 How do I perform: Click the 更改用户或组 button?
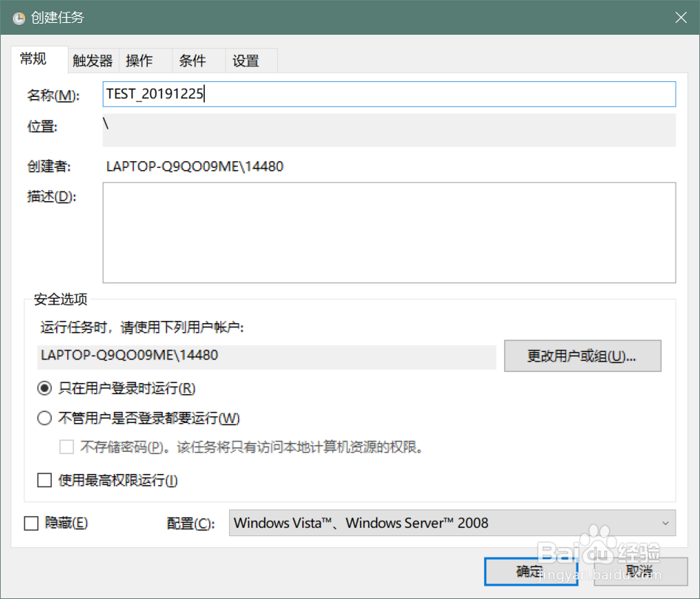click(582, 356)
